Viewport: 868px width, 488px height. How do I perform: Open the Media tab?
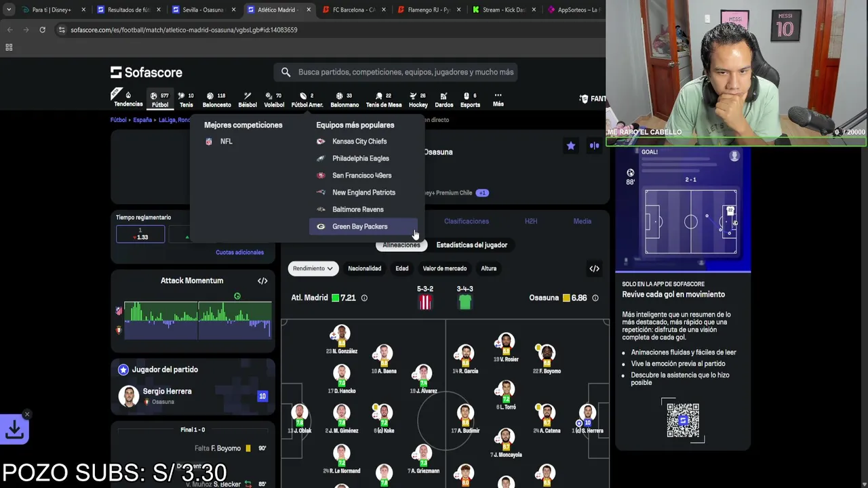point(582,221)
